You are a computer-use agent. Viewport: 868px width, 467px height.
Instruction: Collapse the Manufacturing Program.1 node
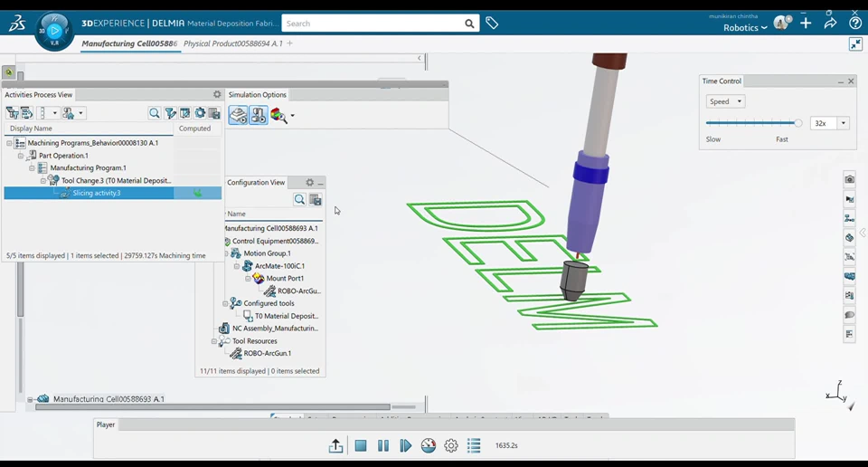(x=32, y=167)
